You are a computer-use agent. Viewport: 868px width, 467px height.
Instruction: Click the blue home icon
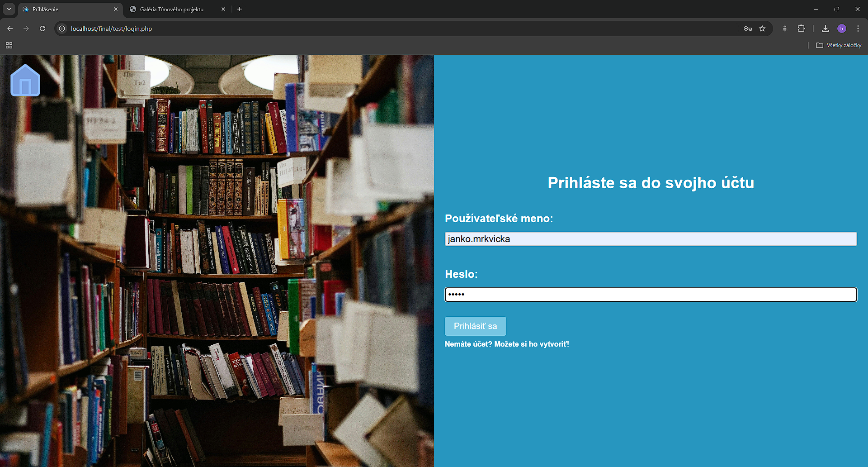pos(25,80)
